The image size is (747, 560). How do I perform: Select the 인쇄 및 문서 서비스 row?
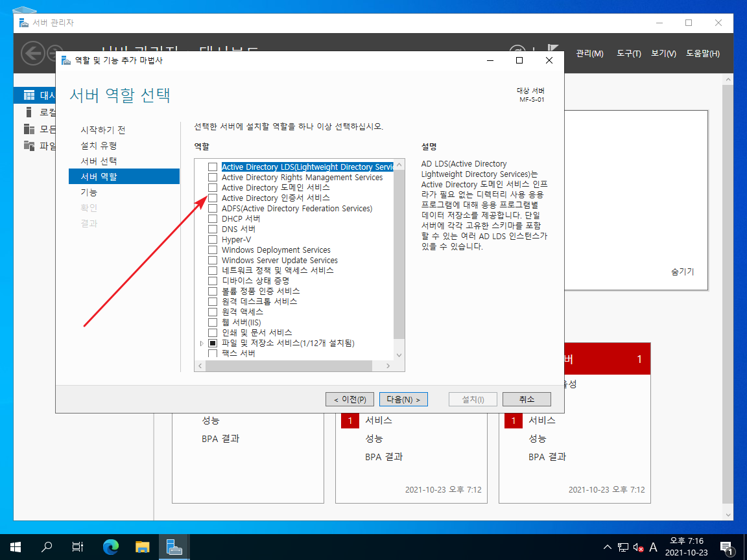click(257, 333)
